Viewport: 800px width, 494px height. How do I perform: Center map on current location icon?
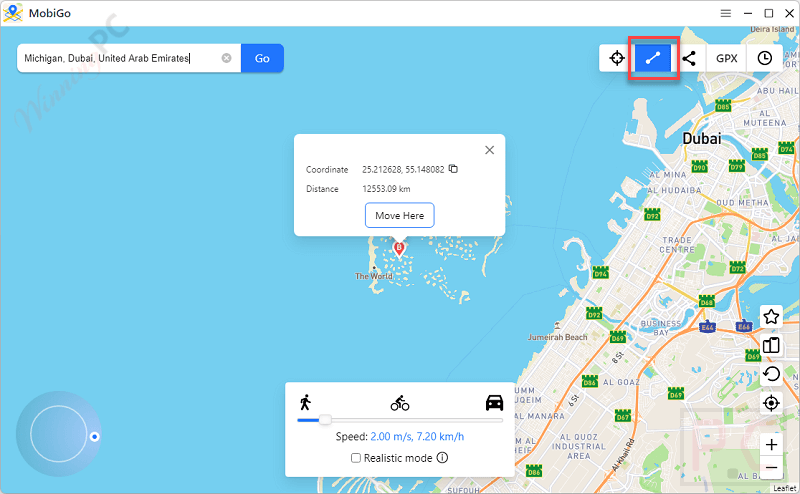click(x=771, y=403)
